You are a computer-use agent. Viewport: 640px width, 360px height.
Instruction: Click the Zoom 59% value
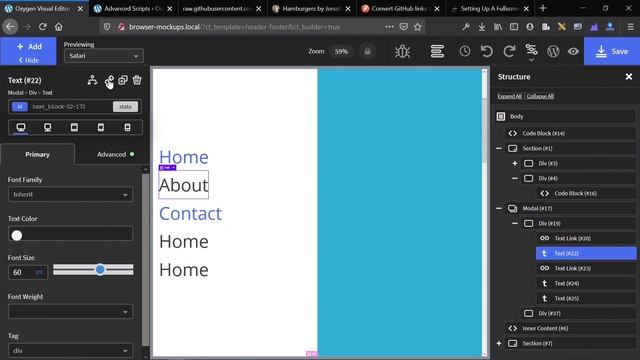[x=341, y=51]
